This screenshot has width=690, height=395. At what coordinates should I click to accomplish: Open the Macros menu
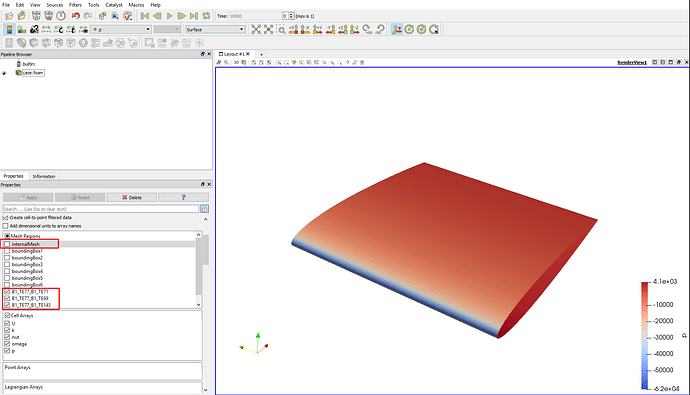(136, 5)
